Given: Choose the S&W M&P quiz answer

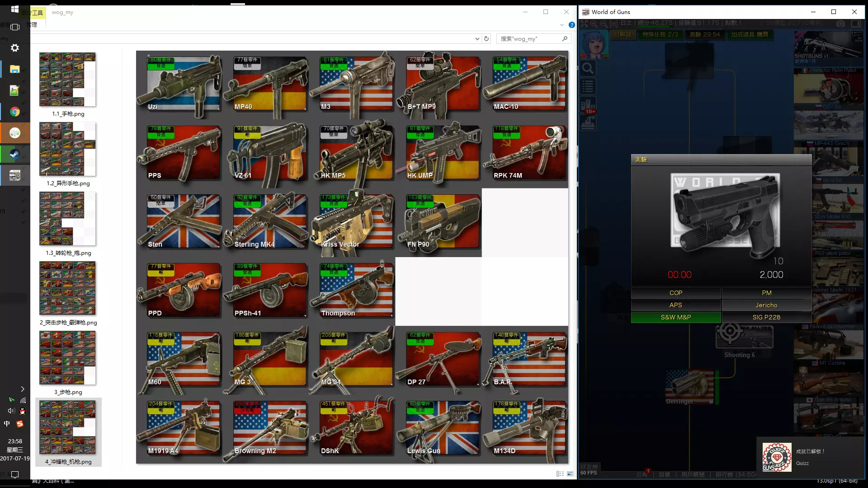Looking at the screenshot, I should point(675,317).
